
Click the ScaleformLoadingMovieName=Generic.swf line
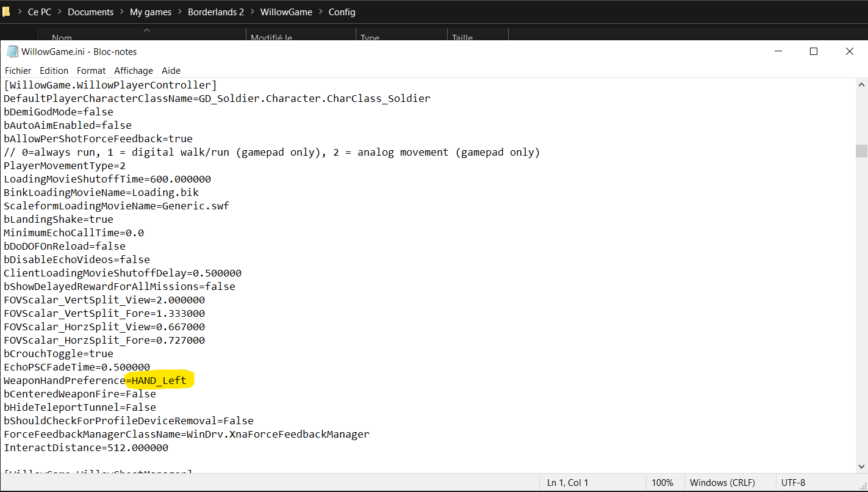click(117, 206)
